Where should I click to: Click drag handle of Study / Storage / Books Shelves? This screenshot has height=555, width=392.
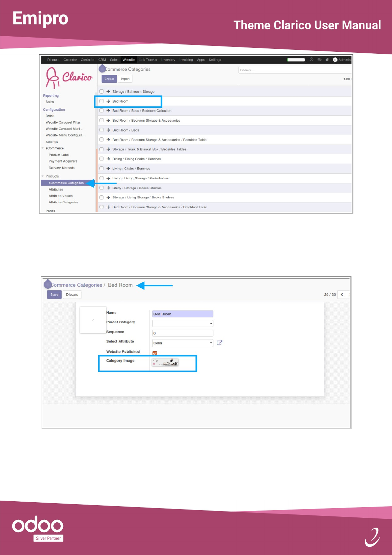pos(108,188)
